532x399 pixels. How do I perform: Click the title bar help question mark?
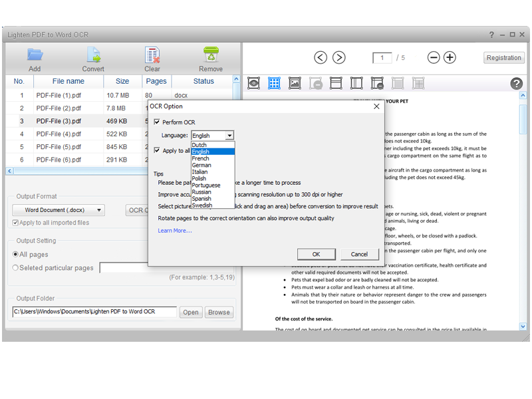pos(491,35)
